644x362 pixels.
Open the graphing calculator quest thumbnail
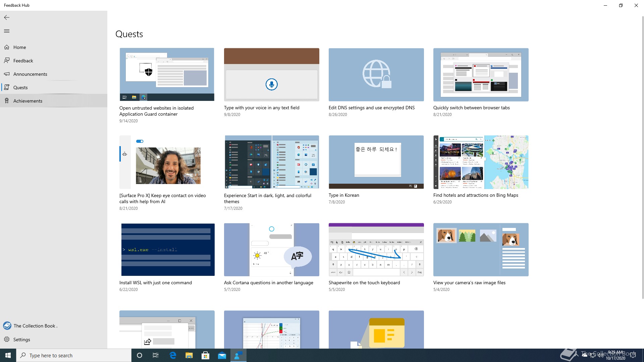272,329
